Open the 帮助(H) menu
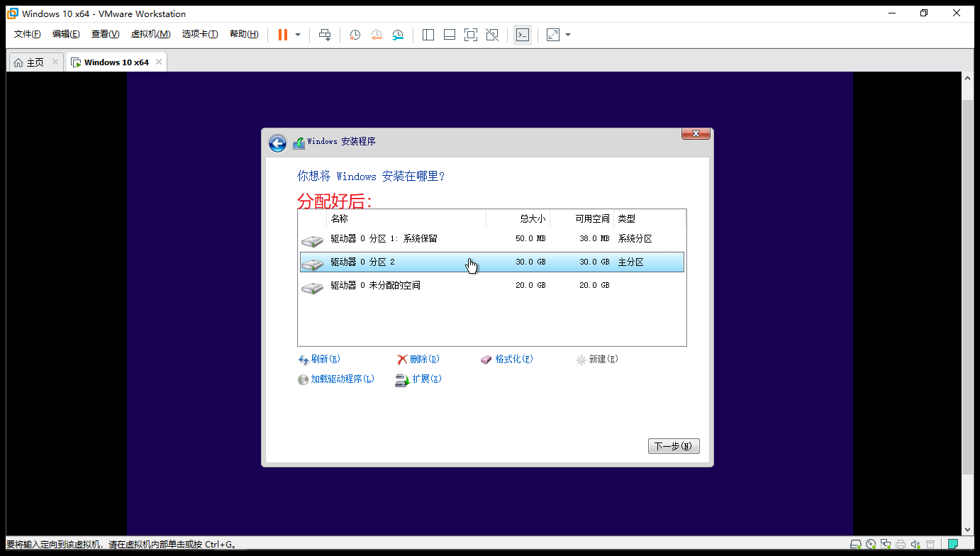Viewport: 980px width, 556px height. (x=244, y=34)
